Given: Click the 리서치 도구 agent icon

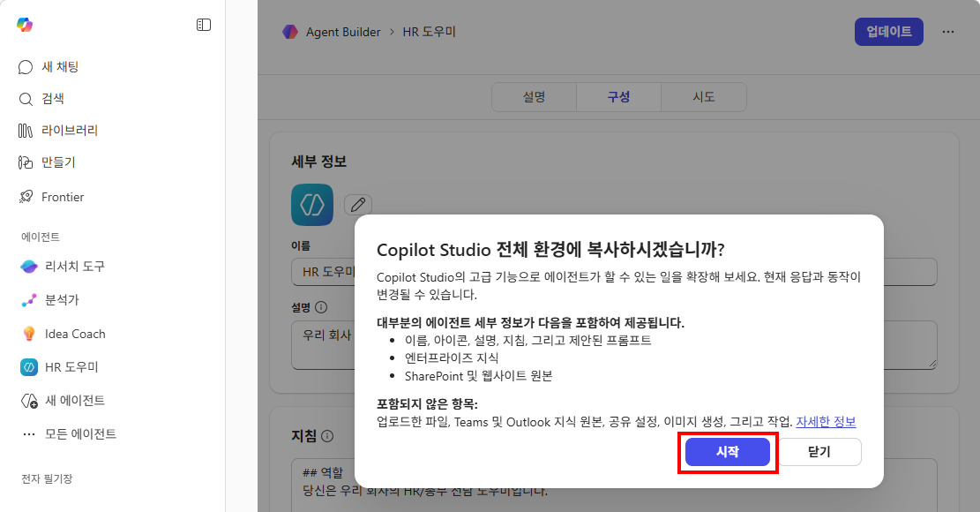Looking at the screenshot, I should click(x=29, y=267).
